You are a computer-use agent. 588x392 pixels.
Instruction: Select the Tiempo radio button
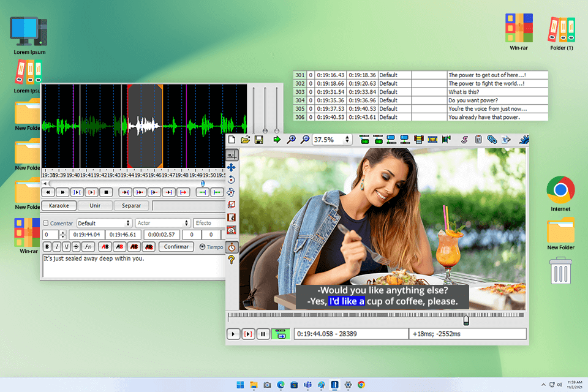pyautogui.click(x=203, y=246)
